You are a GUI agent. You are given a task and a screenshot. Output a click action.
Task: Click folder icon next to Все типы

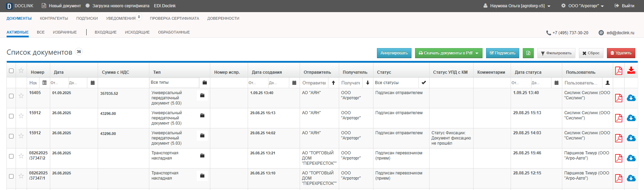pos(205,82)
